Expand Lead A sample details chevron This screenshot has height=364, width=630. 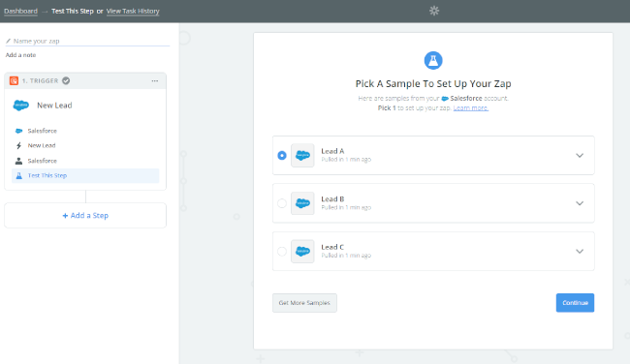point(580,155)
